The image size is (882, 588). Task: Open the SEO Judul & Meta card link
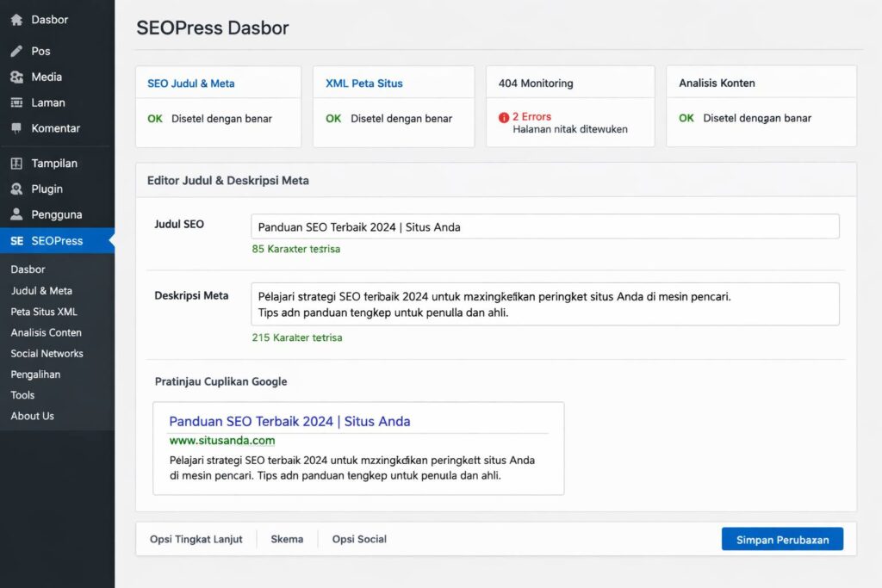point(191,84)
